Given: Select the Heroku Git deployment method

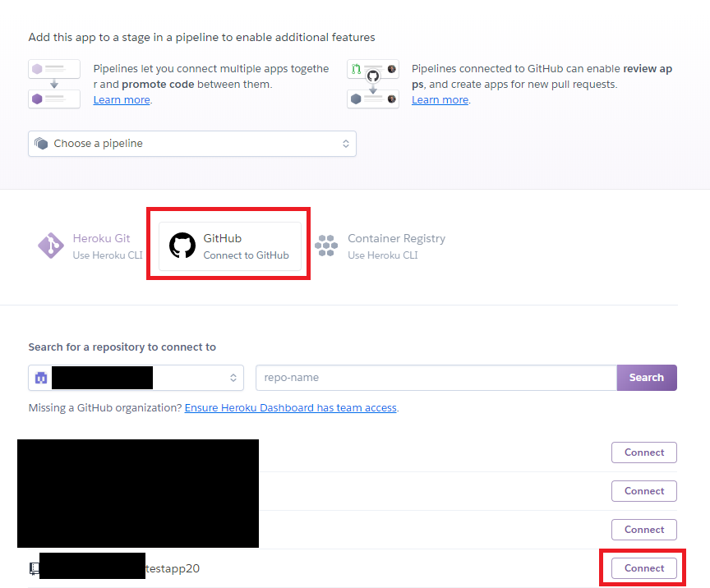Looking at the screenshot, I should point(90,246).
